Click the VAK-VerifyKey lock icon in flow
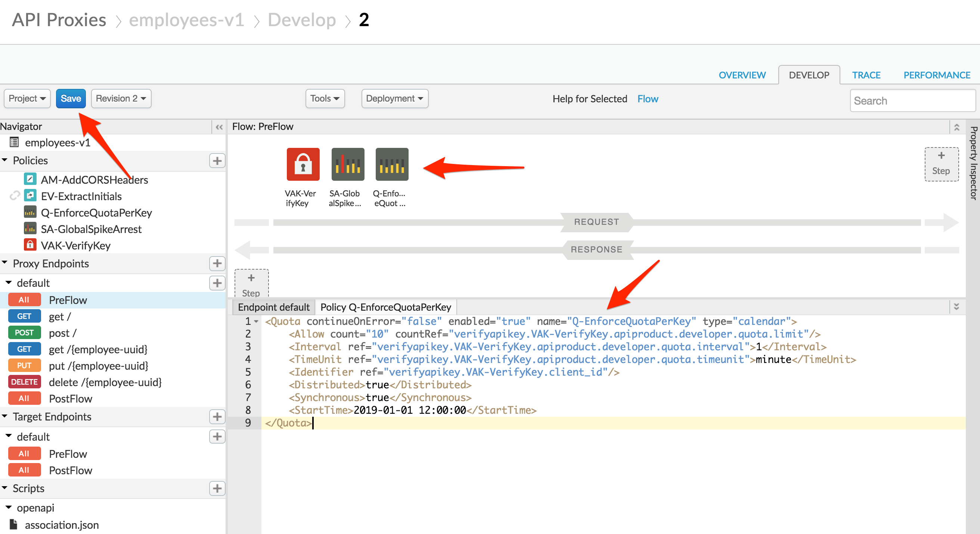Viewport: 980px width, 534px height. [x=303, y=164]
